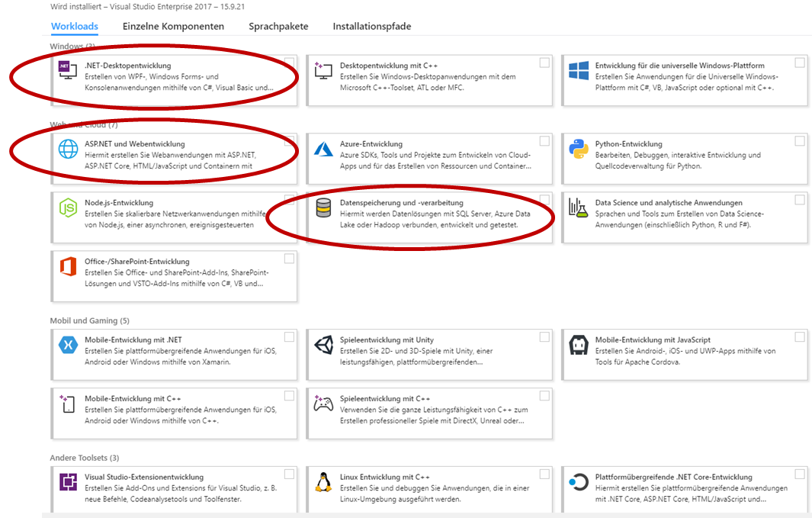Enable Desktopentwicklung mit C++ checkbox
Viewport: 812px width, 518px height.
click(544, 63)
